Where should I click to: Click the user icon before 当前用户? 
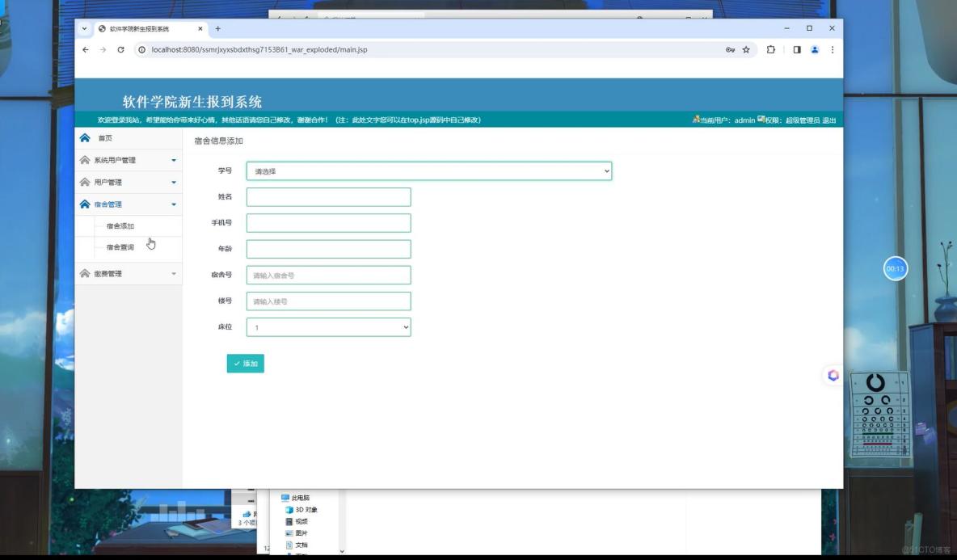tap(698, 120)
